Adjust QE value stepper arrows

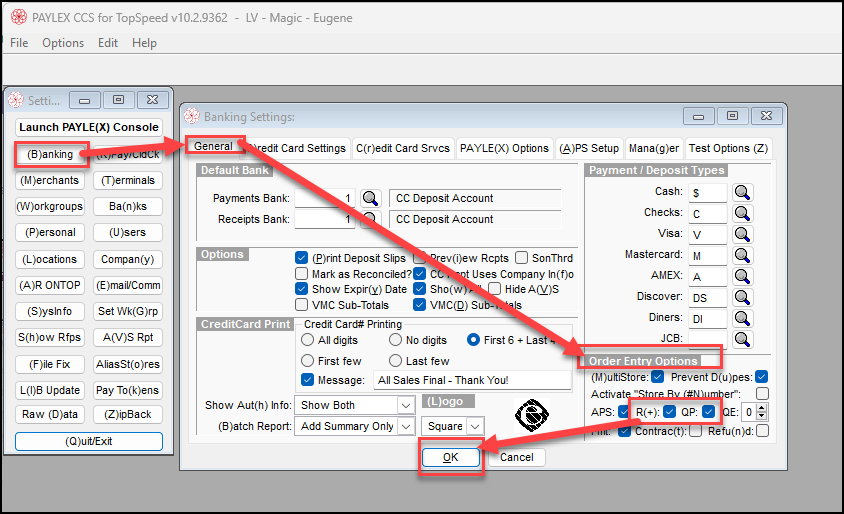[761, 412]
